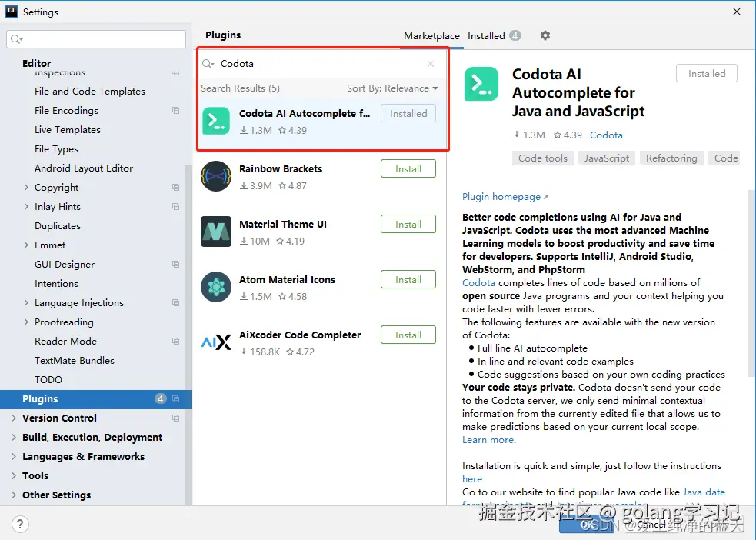Install the Material Theme UI plugin
Image resolution: width=756 pixels, height=540 pixels.
(408, 224)
